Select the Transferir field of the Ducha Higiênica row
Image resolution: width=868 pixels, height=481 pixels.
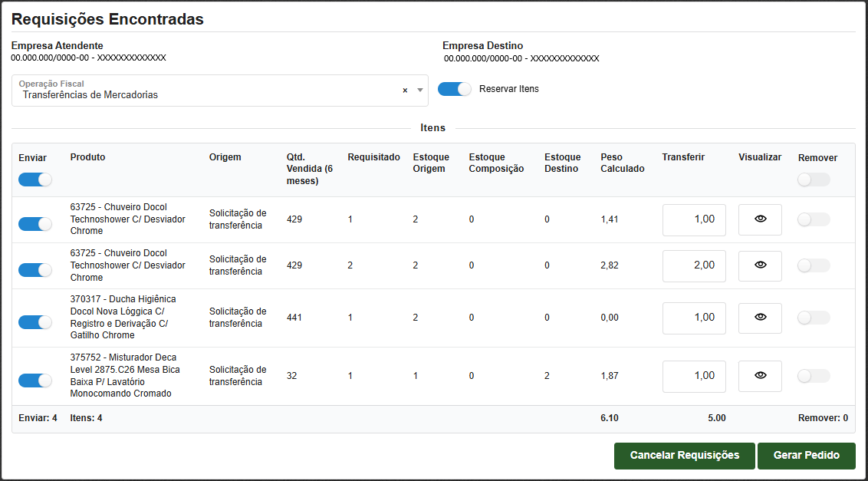tap(693, 318)
